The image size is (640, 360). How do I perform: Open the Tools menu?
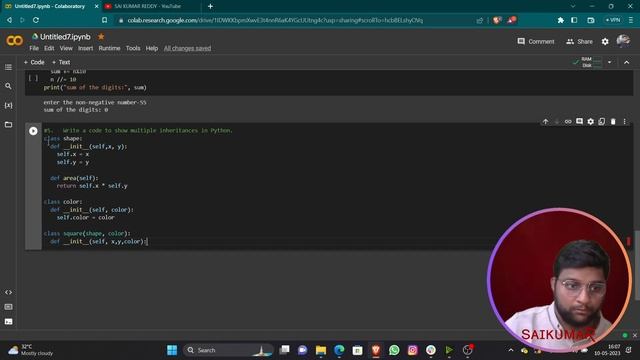click(133, 48)
